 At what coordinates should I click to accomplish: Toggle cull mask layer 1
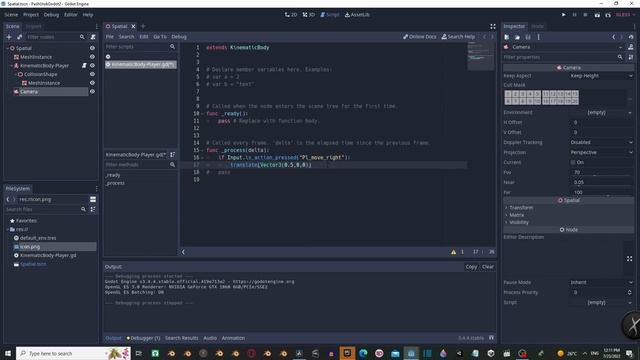pos(508,94)
